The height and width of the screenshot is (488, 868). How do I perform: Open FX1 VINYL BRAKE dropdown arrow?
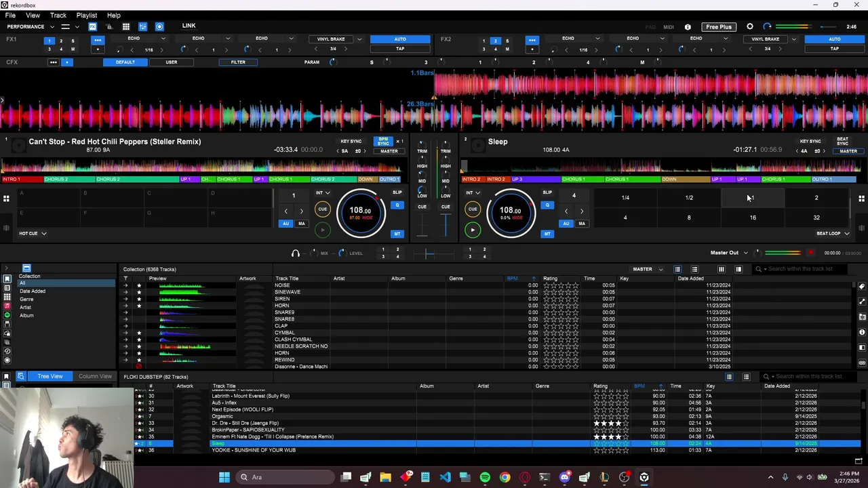pyautogui.click(x=359, y=39)
